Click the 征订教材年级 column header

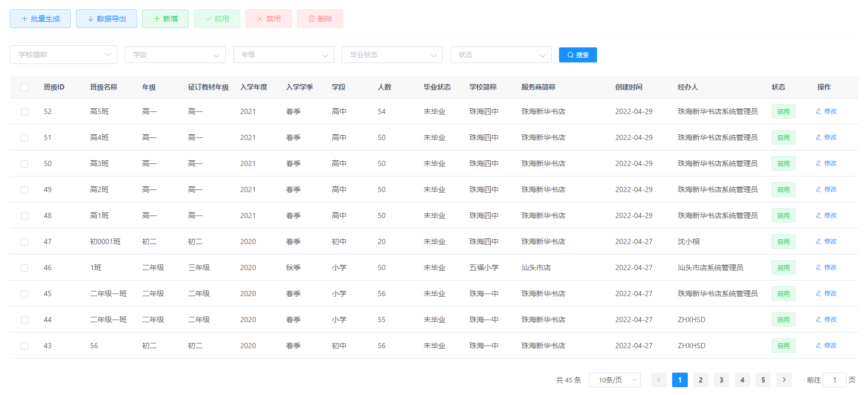pyautogui.click(x=208, y=87)
